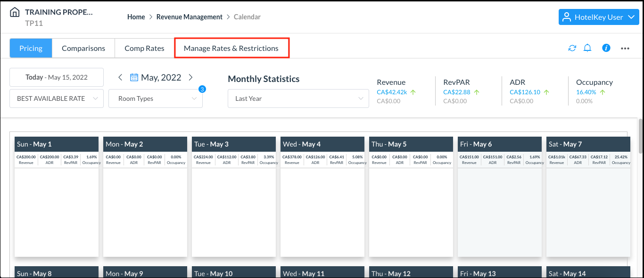Click the Revenue Management breadcrumb link
Viewport: 644px width, 278px height.
189,16
